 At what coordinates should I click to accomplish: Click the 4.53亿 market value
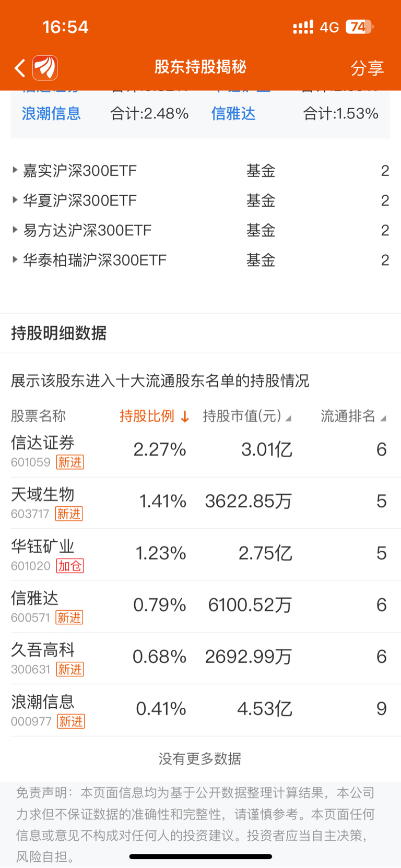265,708
